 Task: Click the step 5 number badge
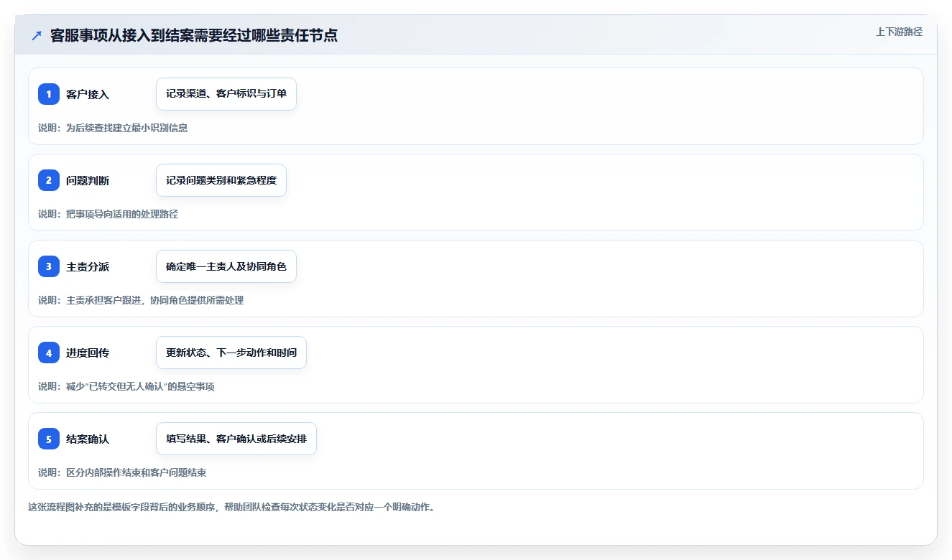[x=49, y=439]
